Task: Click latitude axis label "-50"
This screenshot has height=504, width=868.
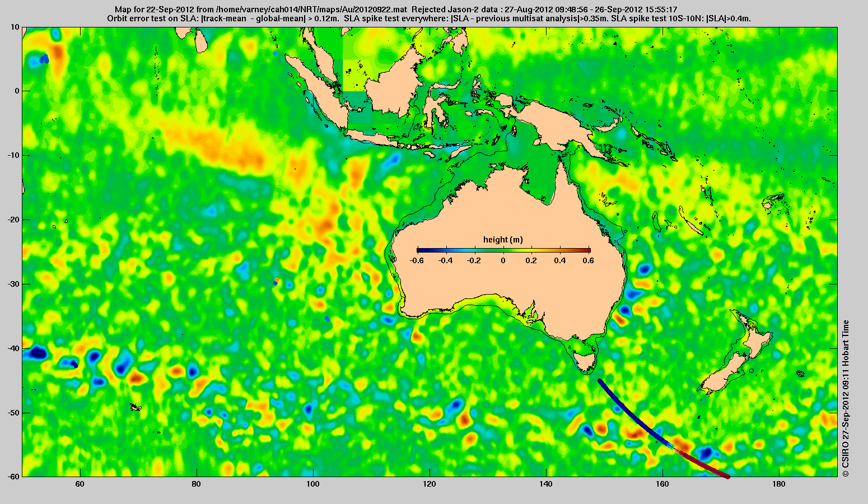Action: coord(13,413)
